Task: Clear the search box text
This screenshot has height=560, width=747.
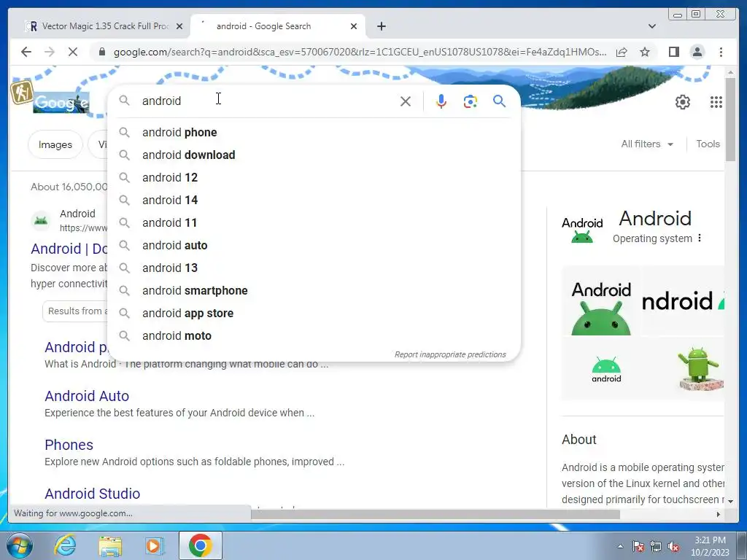Action: coord(406,101)
